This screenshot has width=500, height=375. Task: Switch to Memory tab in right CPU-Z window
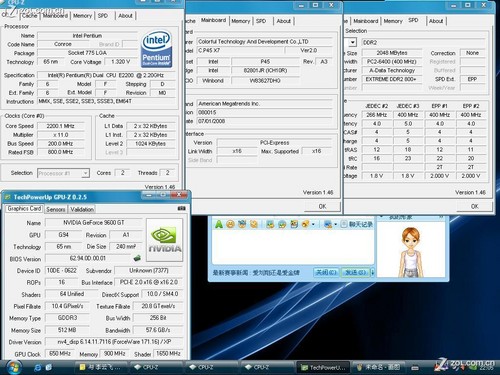point(393,21)
